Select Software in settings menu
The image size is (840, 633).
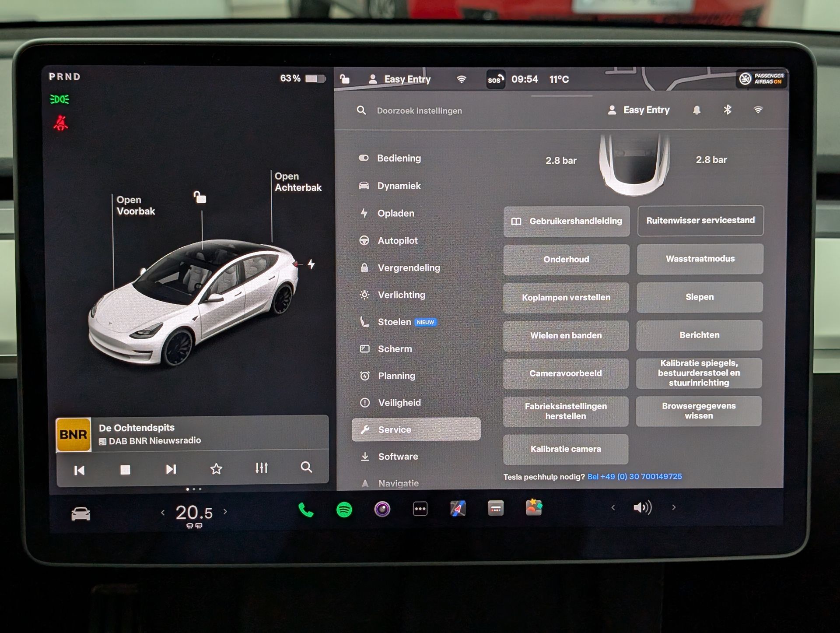[x=398, y=457]
